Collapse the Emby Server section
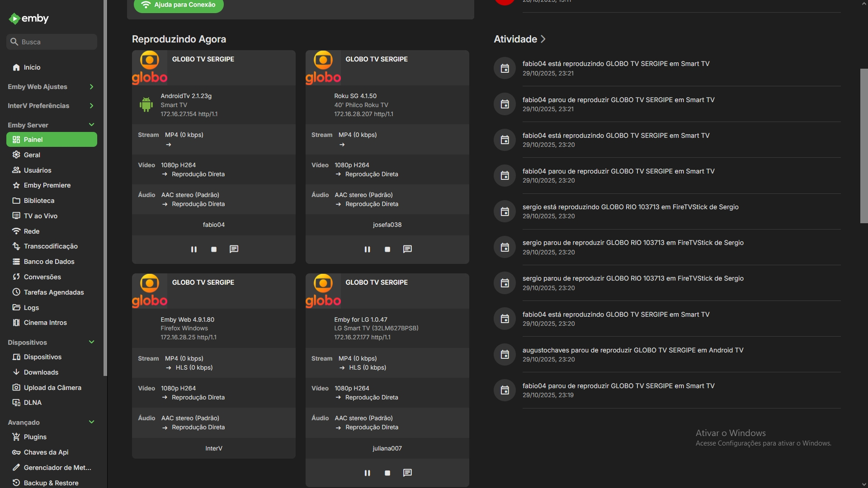This screenshot has height=488, width=868. [91, 125]
